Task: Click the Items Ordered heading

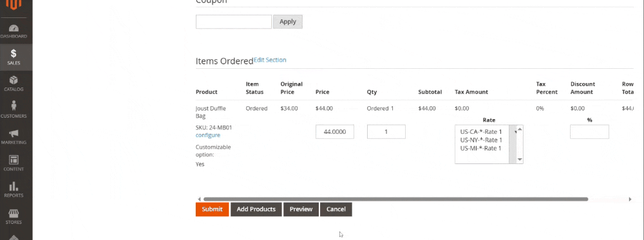Action: (225, 62)
